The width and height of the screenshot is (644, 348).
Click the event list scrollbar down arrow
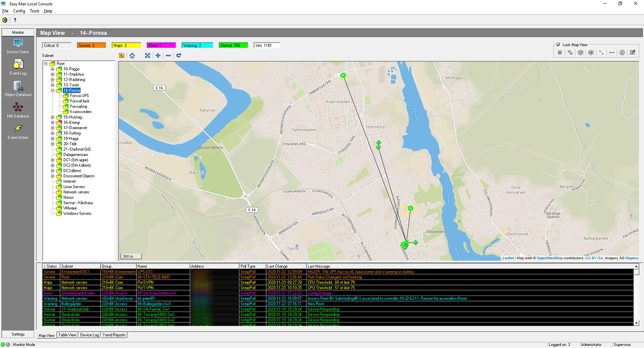[x=637, y=323]
